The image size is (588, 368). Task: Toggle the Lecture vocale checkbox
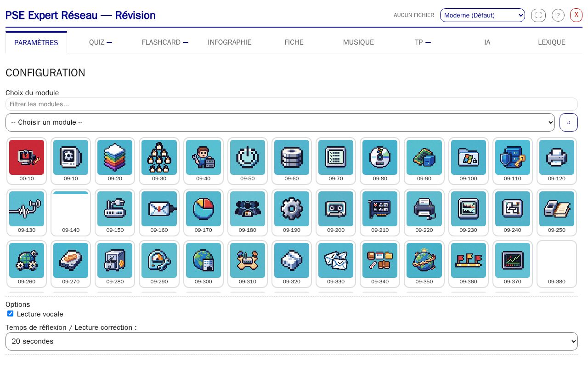pos(10,314)
